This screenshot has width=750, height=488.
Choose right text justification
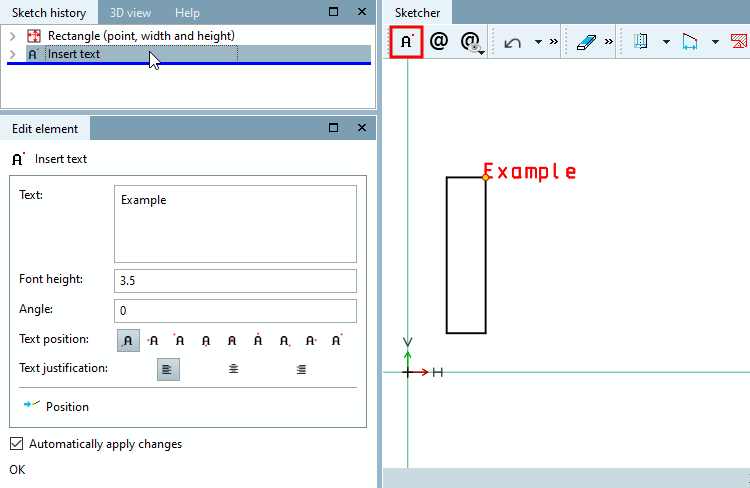301,369
